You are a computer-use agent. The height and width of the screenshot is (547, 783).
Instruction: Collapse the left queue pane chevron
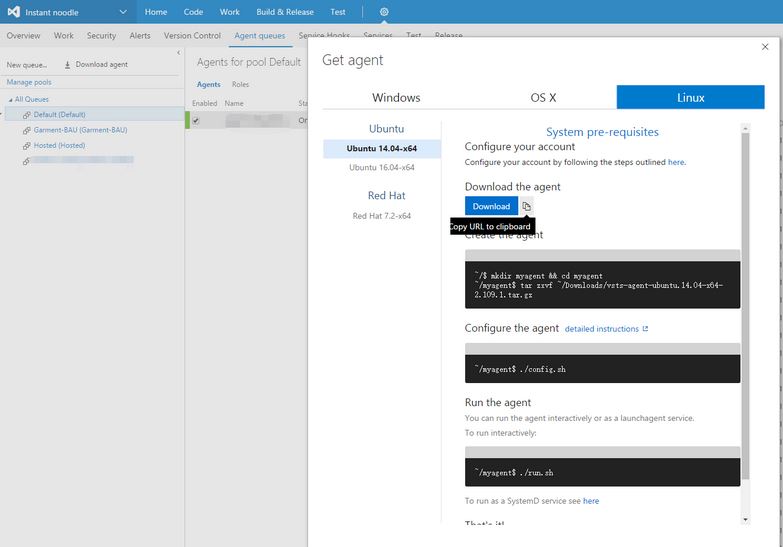(x=179, y=52)
